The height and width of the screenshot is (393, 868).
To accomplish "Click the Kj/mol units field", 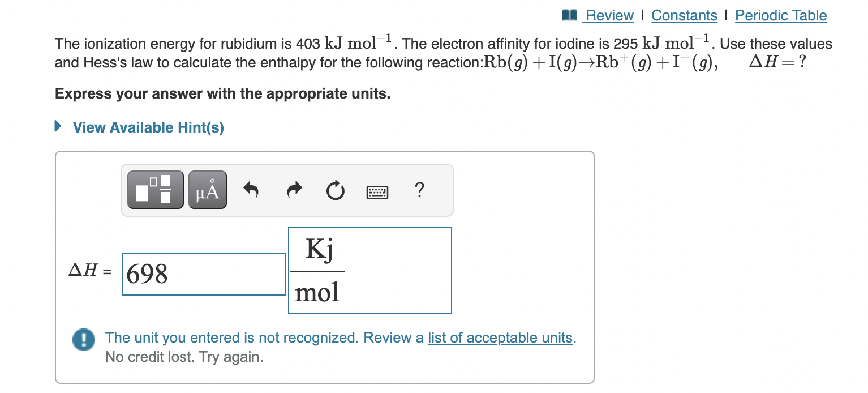I will 369,270.
